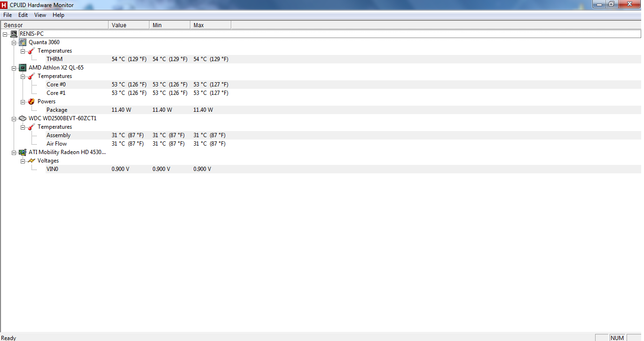Viewport: 644px width, 341px height.
Task: Collapse the AMD Athlon X2 QL-65 node
Action: coord(14,68)
